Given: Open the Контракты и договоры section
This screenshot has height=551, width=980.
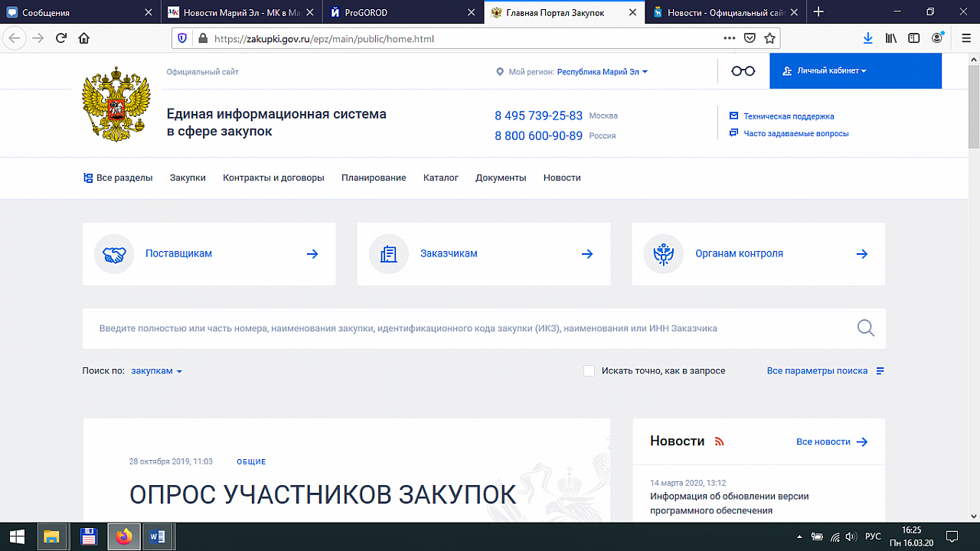Looking at the screenshot, I should click(x=274, y=178).
